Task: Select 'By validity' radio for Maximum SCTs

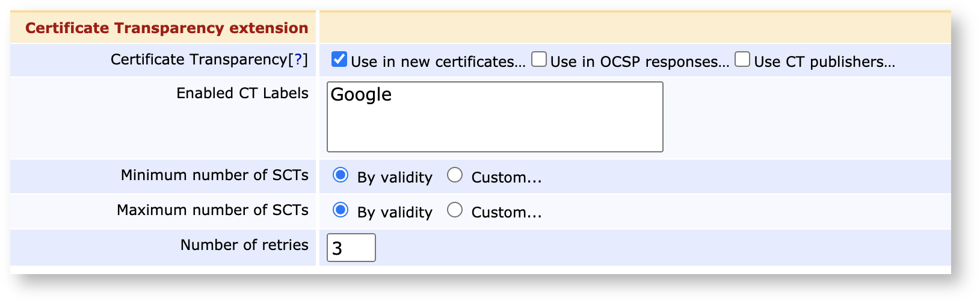Action: click(x=341, y=210)
